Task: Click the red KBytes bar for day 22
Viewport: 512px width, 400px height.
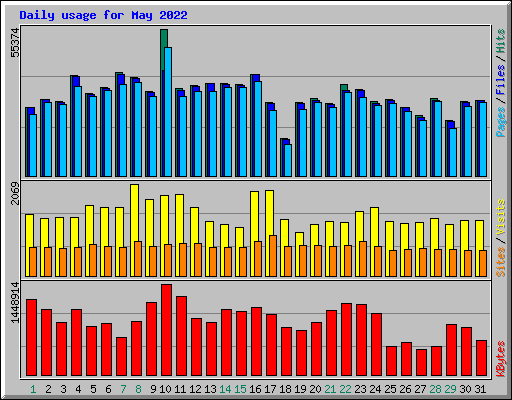Action: pos(347,340)
